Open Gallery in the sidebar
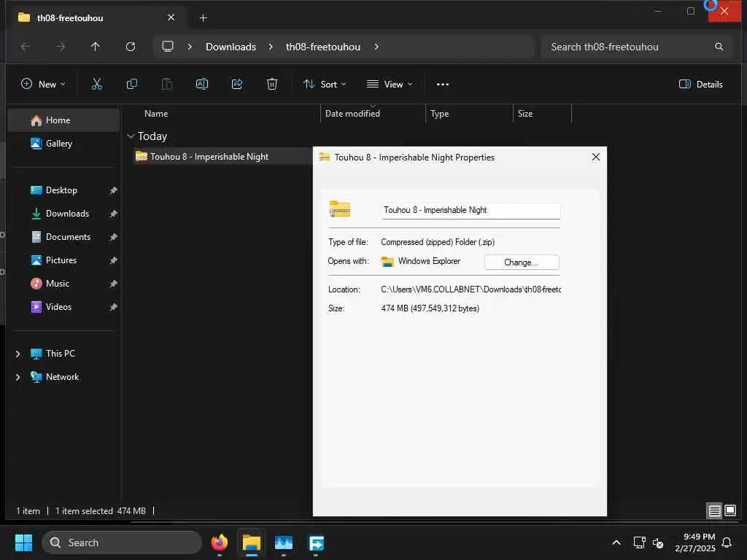Image resolution: width=747 pixels, height=560 pixels. point(63,144)
